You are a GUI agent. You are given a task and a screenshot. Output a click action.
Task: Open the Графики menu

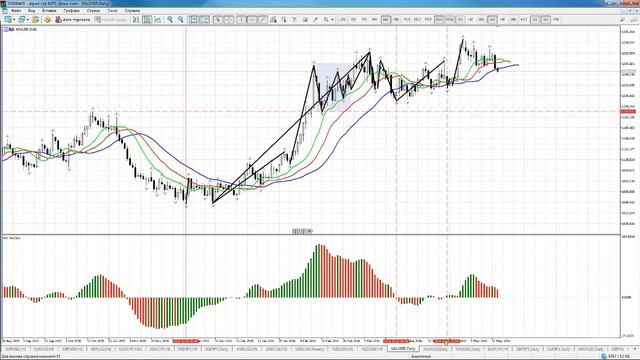71,11
